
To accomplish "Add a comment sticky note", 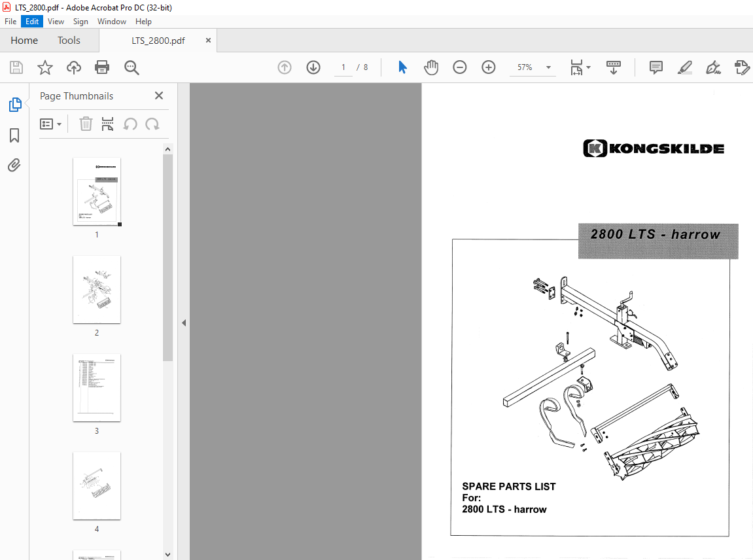I will tap(656, 67).
